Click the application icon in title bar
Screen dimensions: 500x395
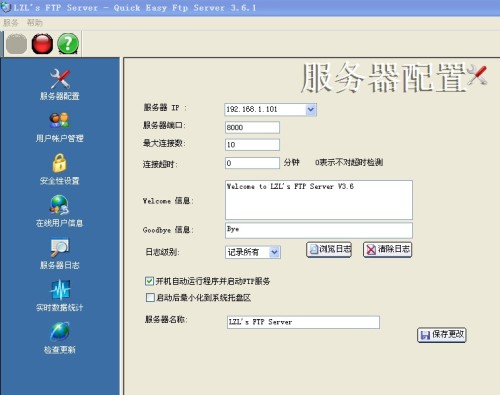point(6,7)
